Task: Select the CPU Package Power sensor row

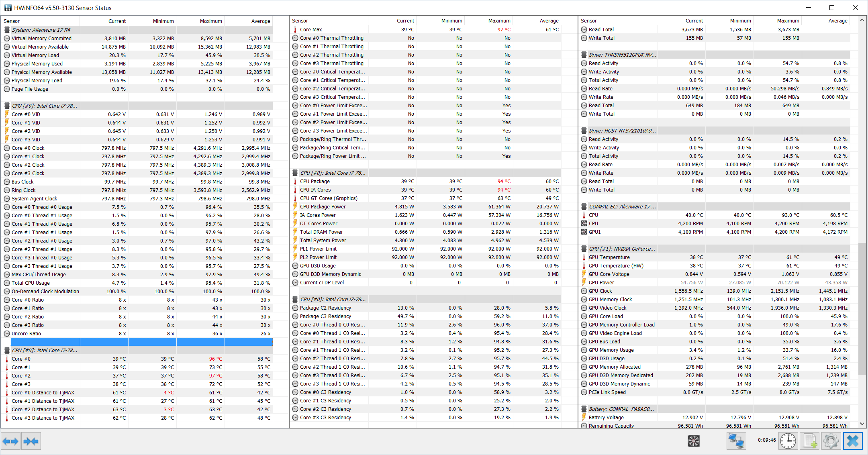Action: pos(323,206)
